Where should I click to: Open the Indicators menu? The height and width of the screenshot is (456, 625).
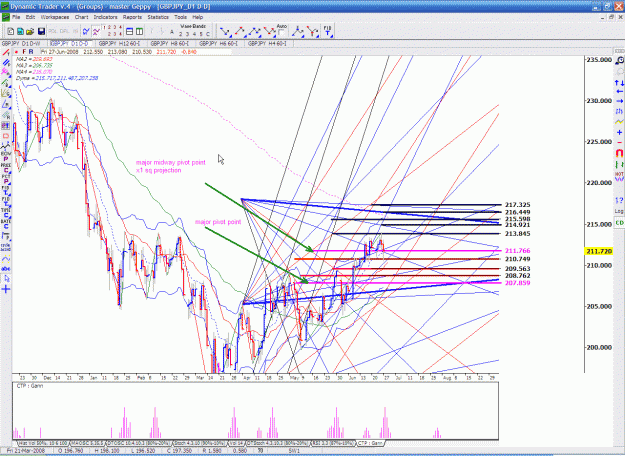point(106,17)
